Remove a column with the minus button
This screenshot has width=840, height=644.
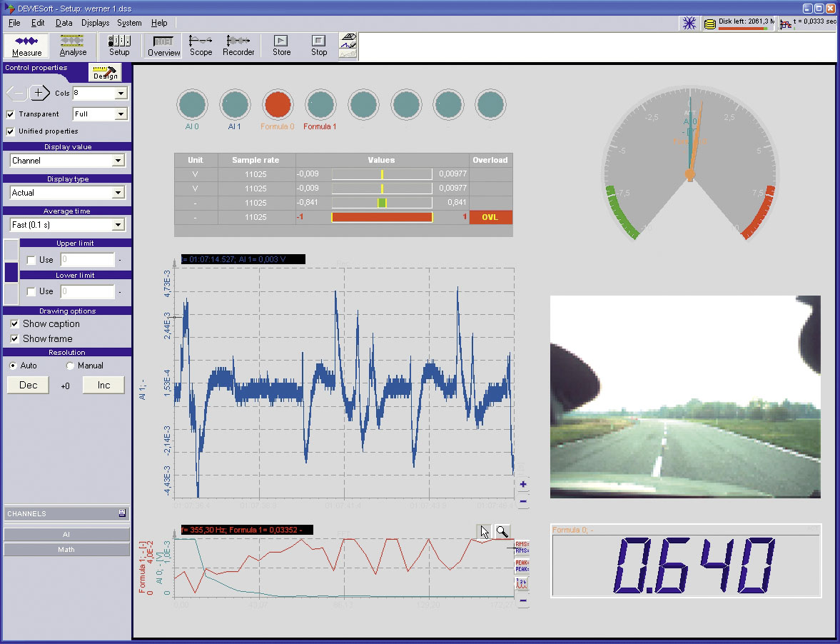(16, 94)
